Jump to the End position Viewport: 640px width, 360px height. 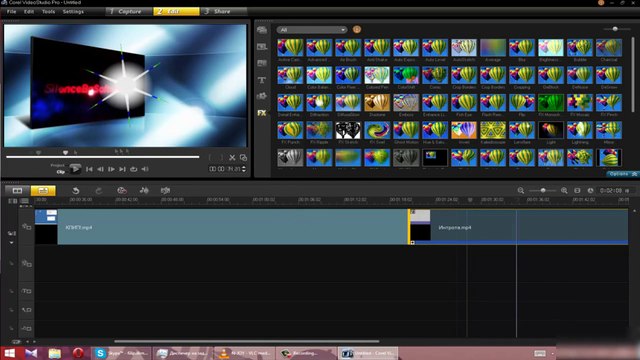point(122,169)
